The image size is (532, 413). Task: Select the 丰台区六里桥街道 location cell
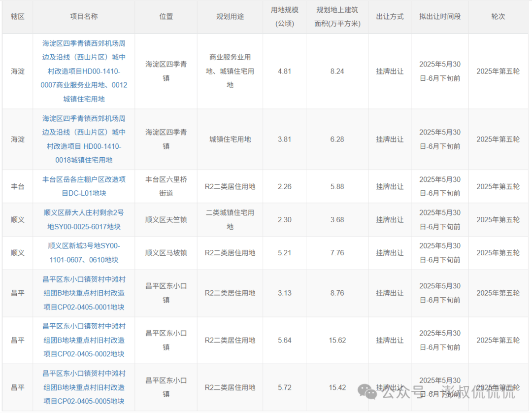tap(166, 186)
